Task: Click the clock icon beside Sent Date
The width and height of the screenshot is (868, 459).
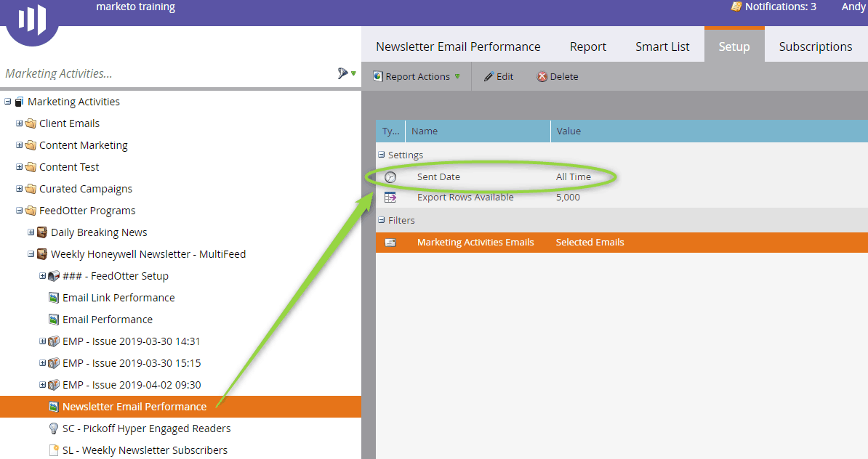Action: 391,176
